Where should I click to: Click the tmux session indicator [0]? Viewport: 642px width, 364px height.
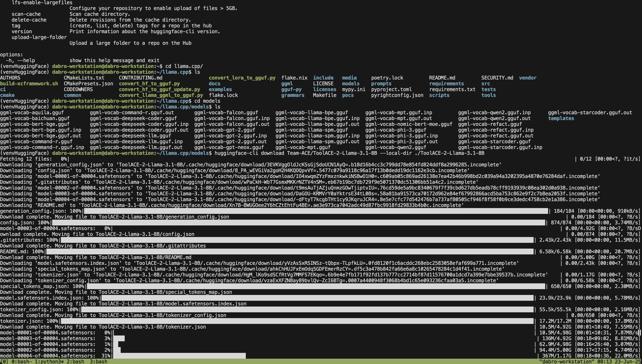[x=4, y=362]
